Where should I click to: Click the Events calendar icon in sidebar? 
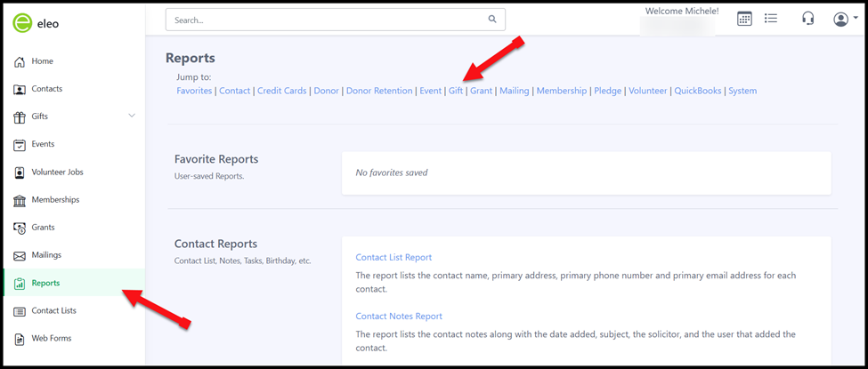[x=20, y=144]
